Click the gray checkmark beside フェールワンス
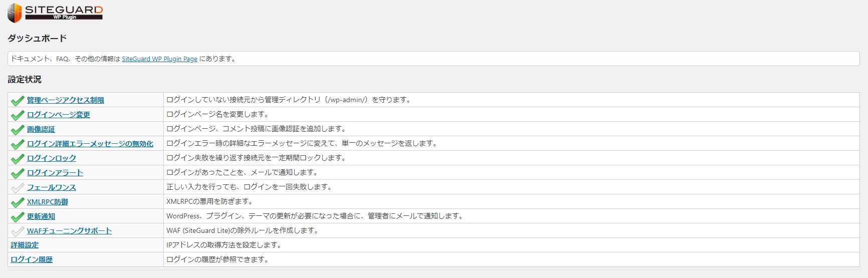 [18, 188]
